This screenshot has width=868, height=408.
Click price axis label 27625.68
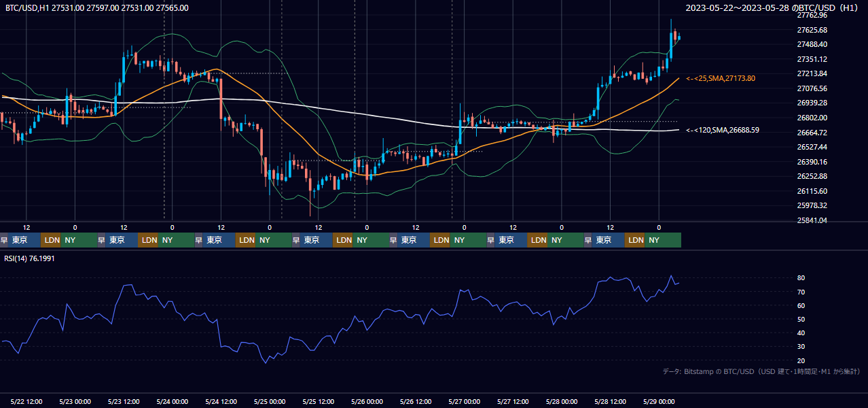[812, 30]
